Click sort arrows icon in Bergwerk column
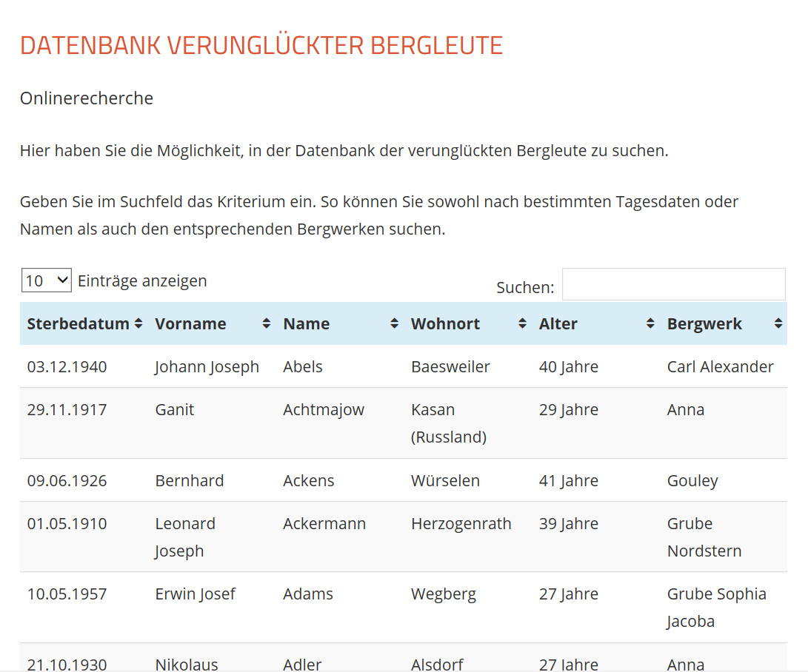 click(x=778, y=323)
